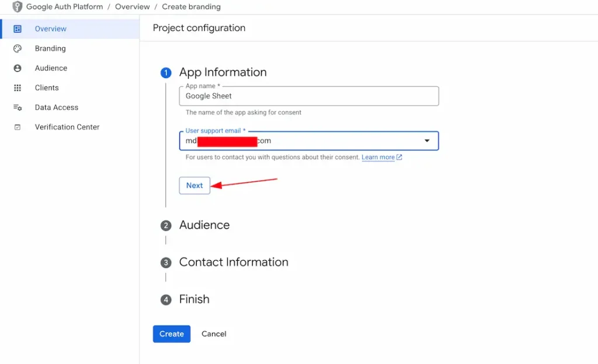Cancel the project configuration
598x364 pixels.
tap(214, 334)
